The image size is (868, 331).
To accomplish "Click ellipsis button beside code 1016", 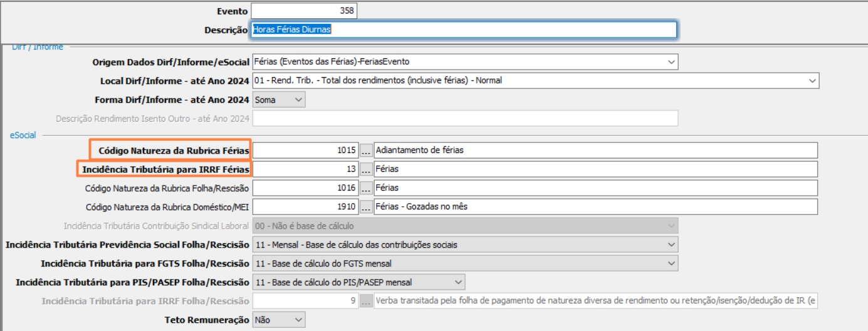I will 366,188.
